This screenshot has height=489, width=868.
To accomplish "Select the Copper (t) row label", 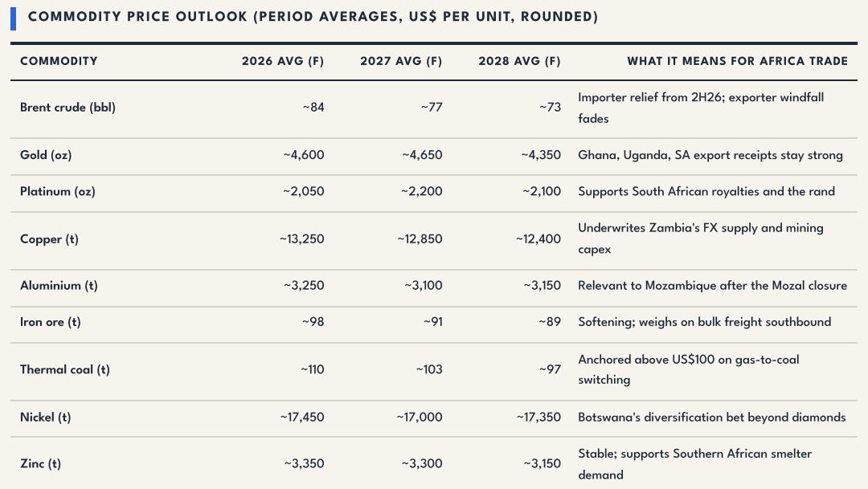I will point(49,239).
